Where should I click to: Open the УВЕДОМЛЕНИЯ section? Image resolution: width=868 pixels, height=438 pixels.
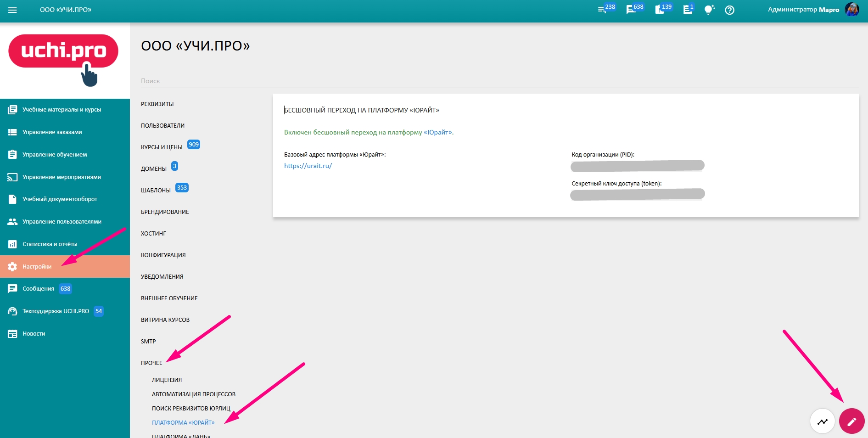point(162,277)
